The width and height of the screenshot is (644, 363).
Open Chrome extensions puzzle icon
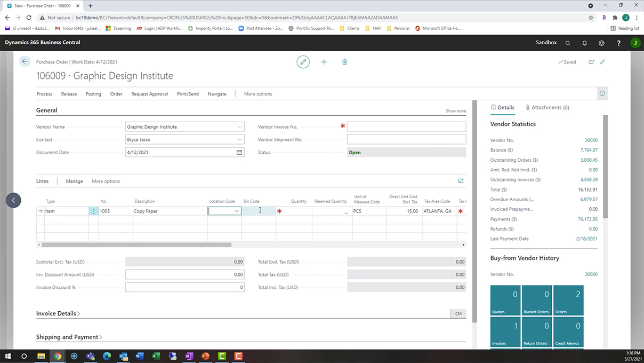615,18
